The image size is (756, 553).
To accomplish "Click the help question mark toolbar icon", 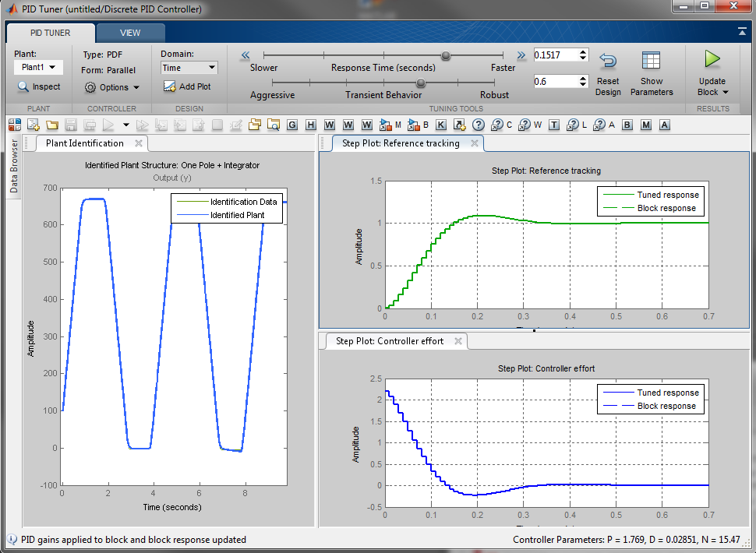I will [478, 125].
